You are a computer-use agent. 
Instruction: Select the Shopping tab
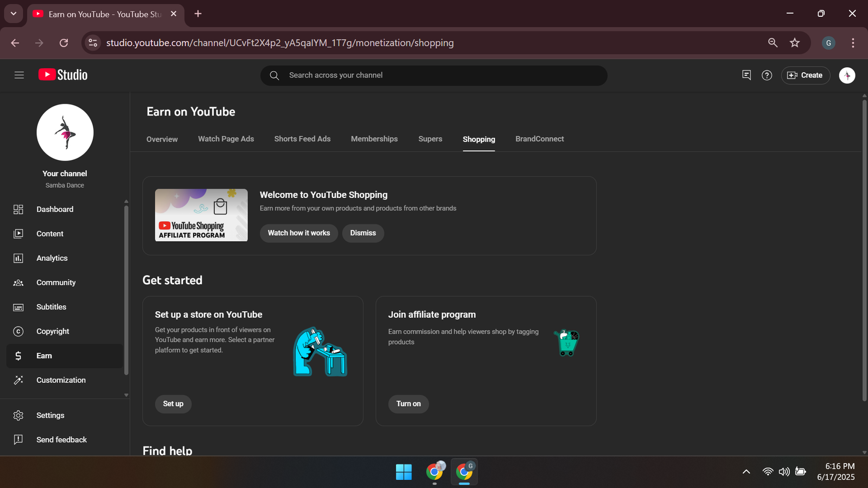[479, 139]
